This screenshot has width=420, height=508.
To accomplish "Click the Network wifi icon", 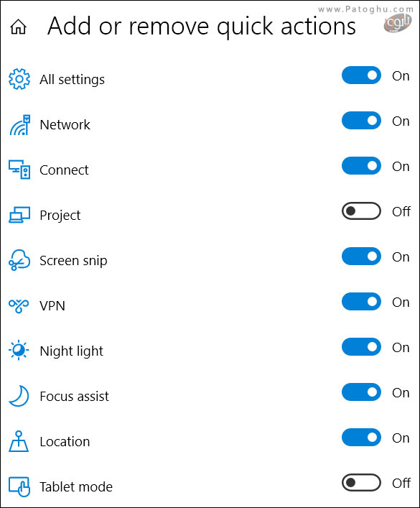I will tap(20, 125).
